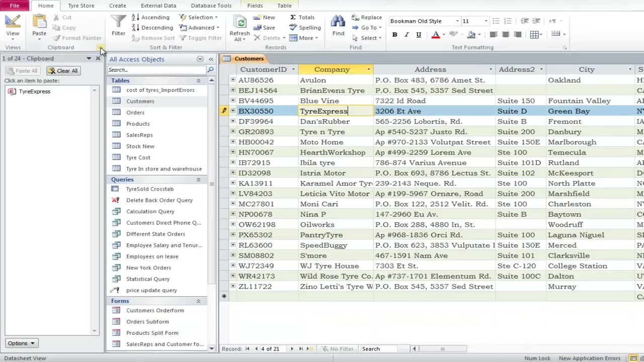Screen dimensions: 644x362
Task: Open CustomerID column dropdown arrow
Action: click(293, 69)
